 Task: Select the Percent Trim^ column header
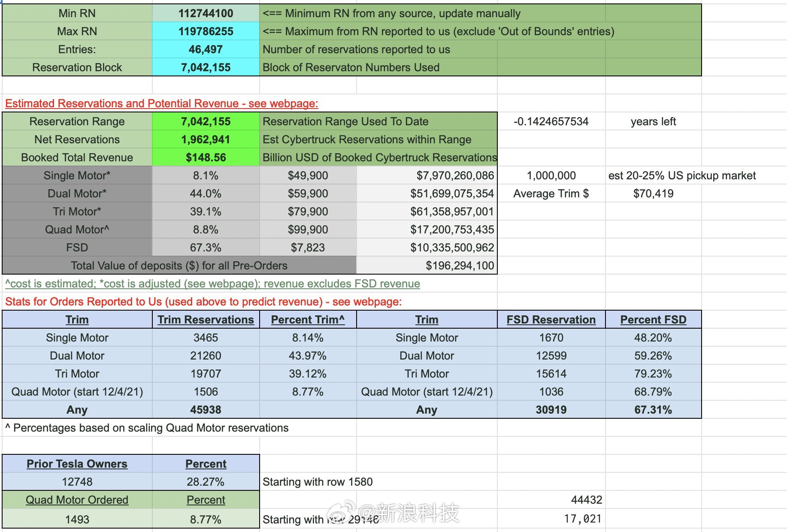point(308,320)
